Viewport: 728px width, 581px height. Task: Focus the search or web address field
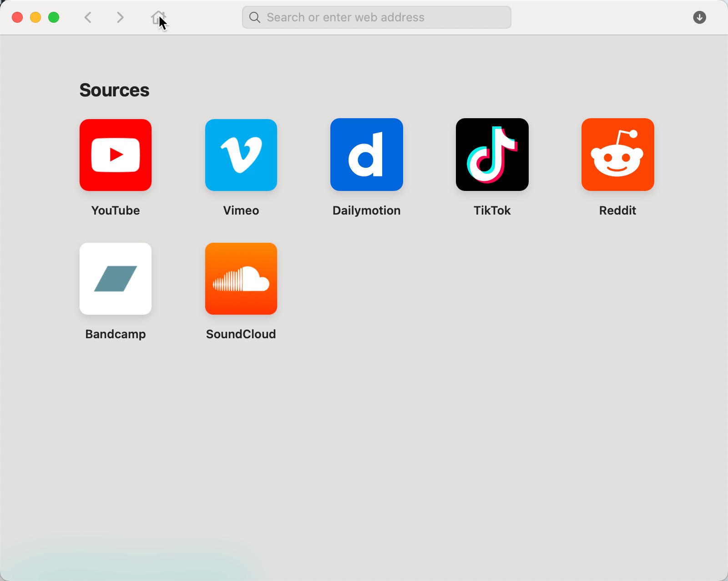pos(377,17)
